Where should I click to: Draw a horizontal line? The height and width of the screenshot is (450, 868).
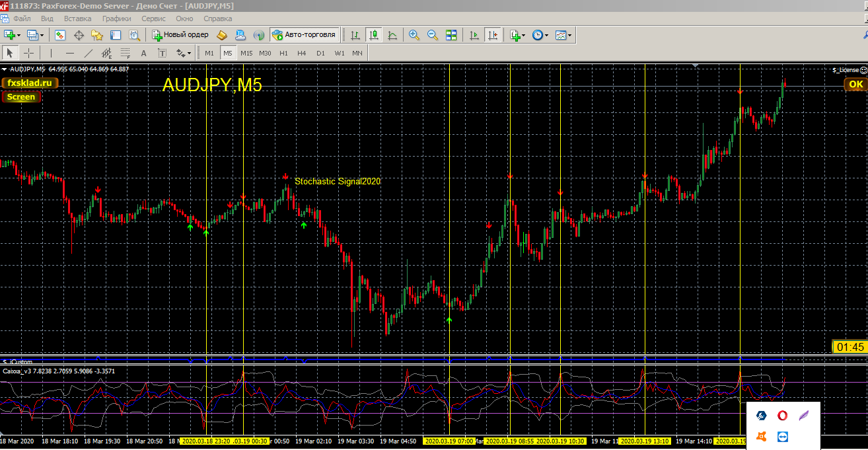click(x=70, y=53)
